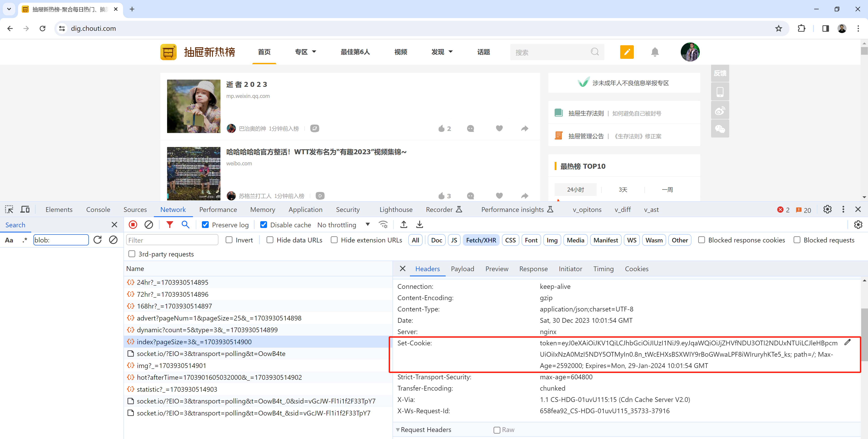The width and height of the screenshot is (868, 439).
Task: Toggle the network filter funnel icon
Action: click(x=170, y=225)
